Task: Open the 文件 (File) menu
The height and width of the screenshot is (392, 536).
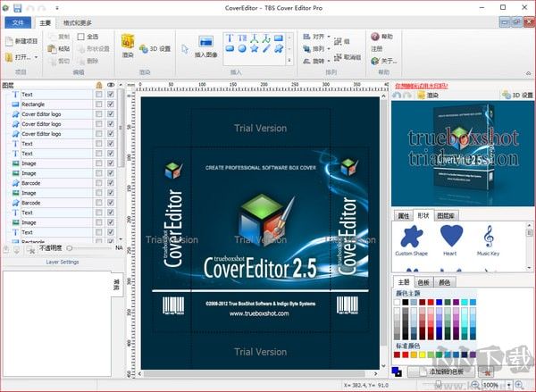Action: [x=19, y=21]
